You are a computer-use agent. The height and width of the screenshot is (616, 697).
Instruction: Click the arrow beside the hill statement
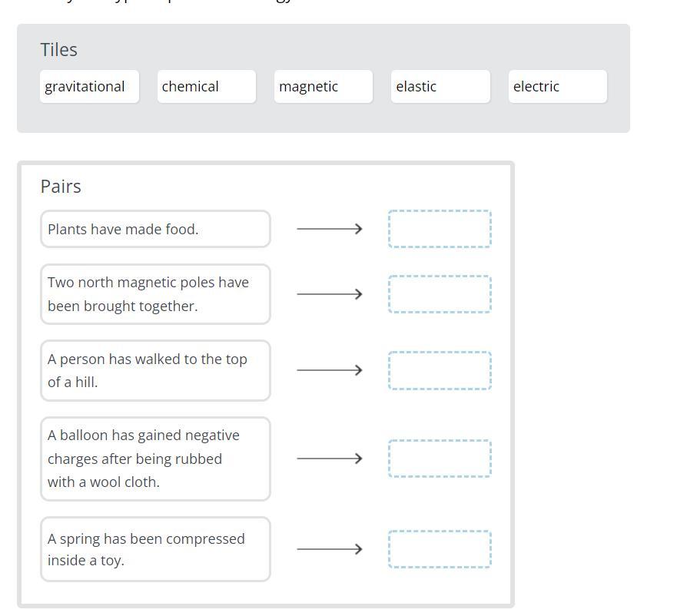coord(330,370)
